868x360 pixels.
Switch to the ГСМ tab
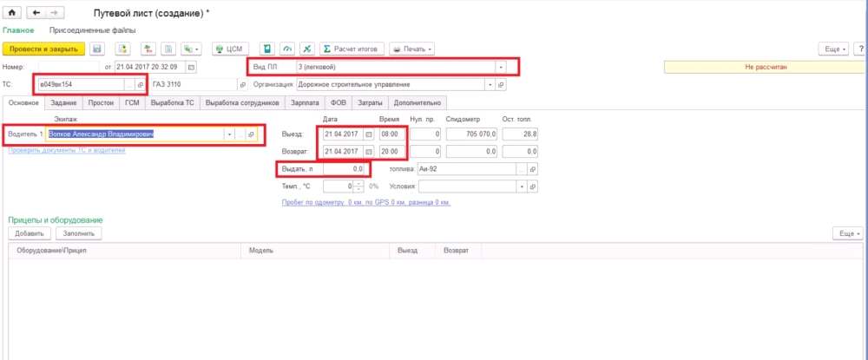click(131, 103)
